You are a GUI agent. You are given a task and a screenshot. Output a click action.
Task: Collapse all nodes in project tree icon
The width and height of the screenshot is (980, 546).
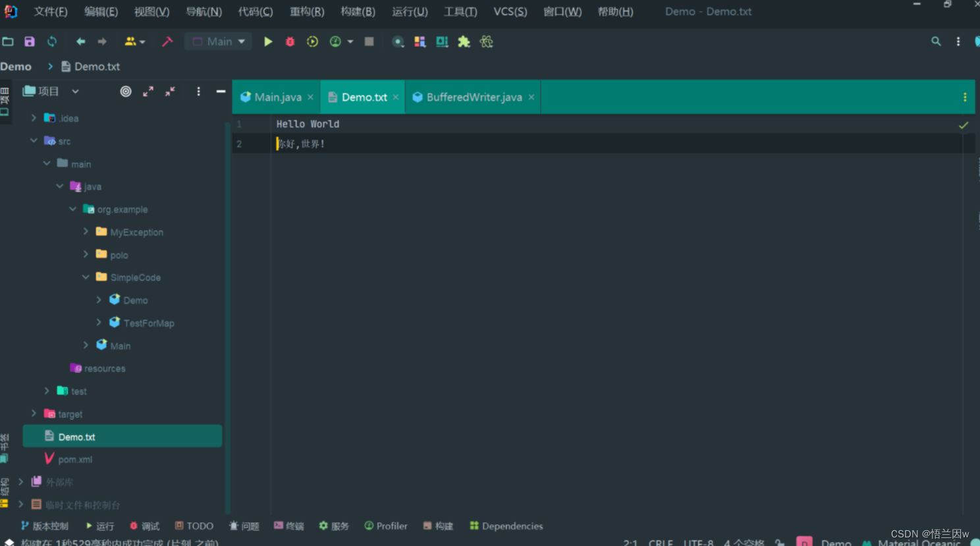(x=170, y=92)
